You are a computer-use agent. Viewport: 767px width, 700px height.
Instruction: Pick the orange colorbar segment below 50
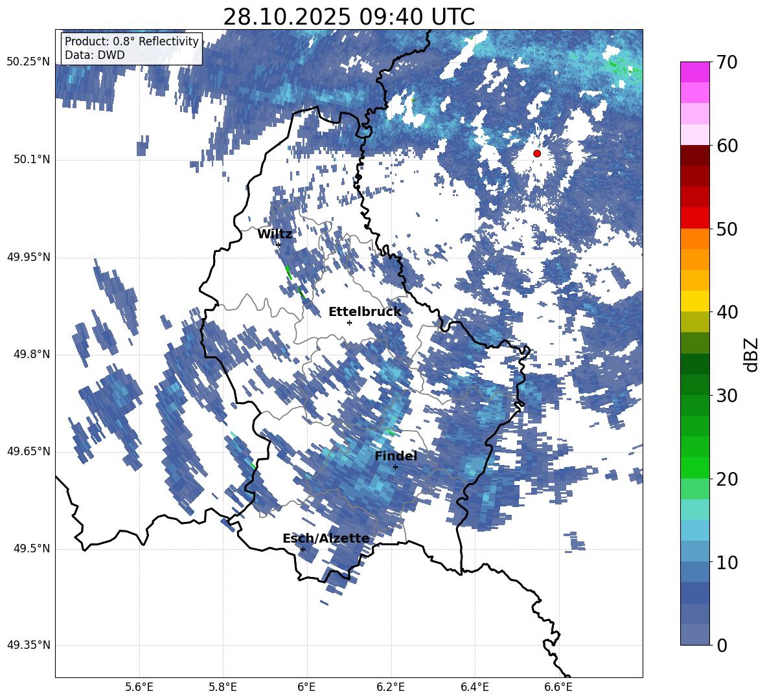[x=694, y=239]
